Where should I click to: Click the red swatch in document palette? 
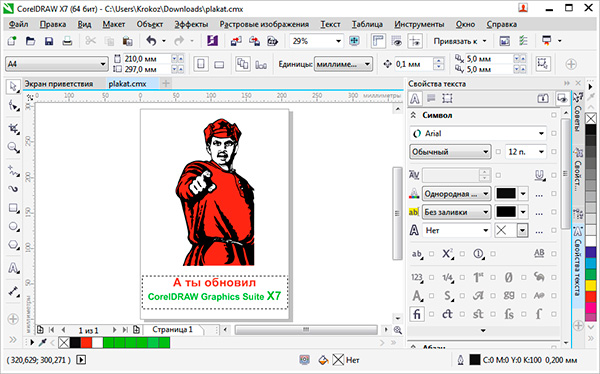click(86, 343)
